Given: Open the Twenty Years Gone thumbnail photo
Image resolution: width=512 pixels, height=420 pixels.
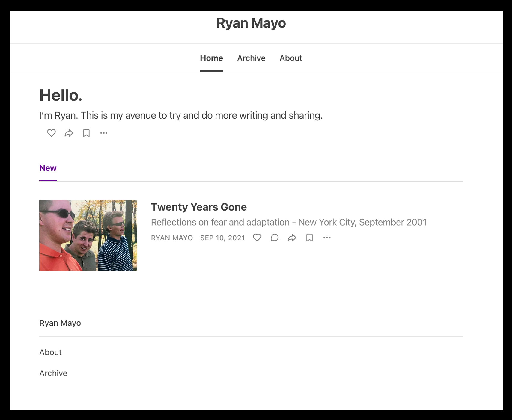Looking at the screenshot, I should point(88,235).
